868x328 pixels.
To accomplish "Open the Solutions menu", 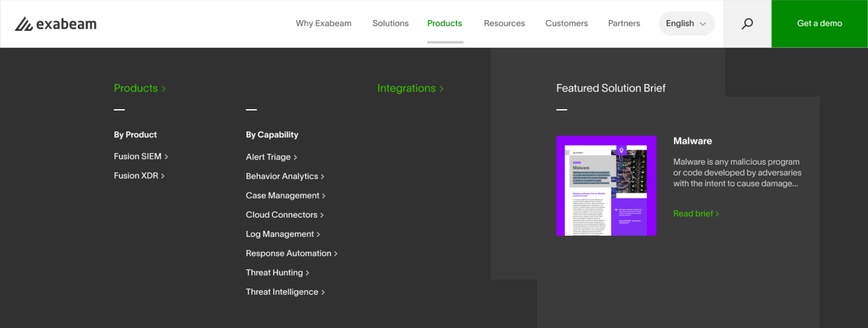I will click(x=391, y=23).
